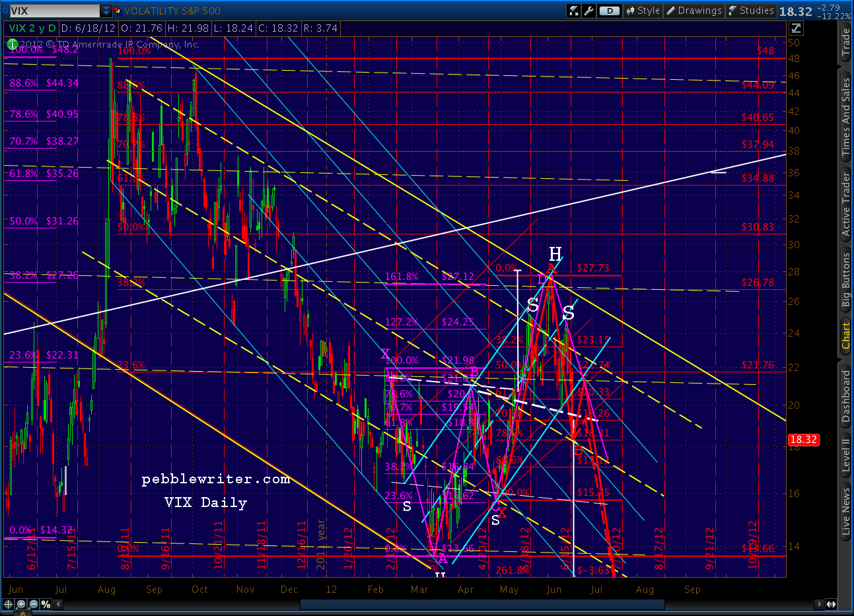Click the D timeframe button

[x=610, y=11]
